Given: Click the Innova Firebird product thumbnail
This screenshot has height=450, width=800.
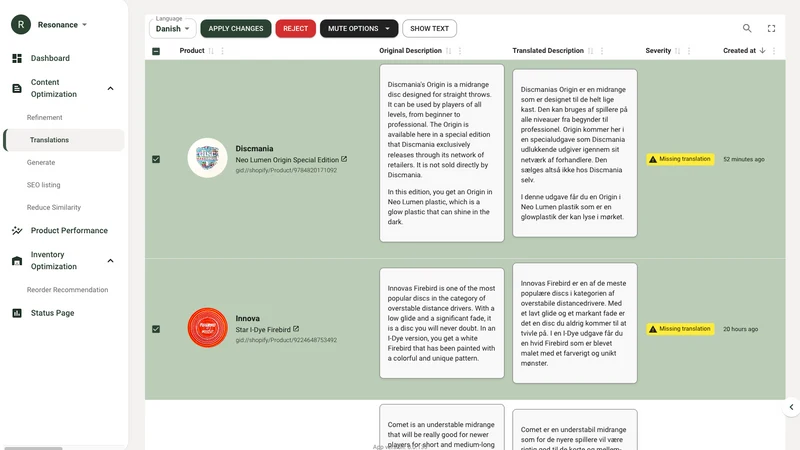Looking at the screenshot, I should (207, 328).
